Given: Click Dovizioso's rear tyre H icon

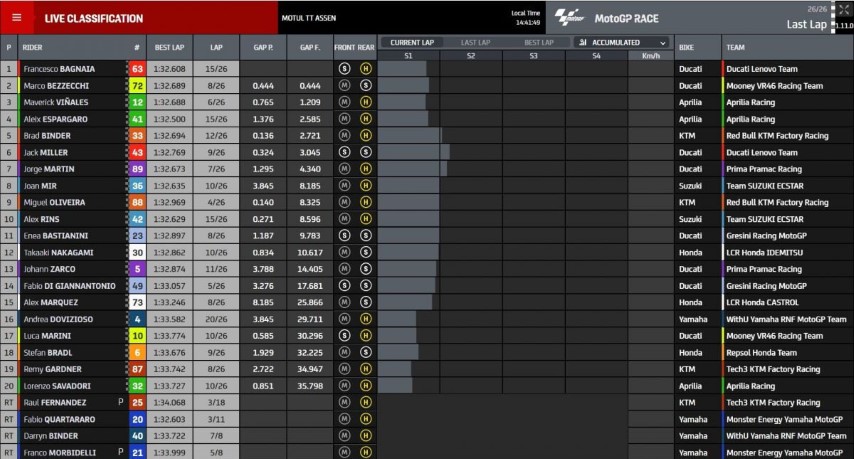Looking at the screenshot, I should coord(365,319).
